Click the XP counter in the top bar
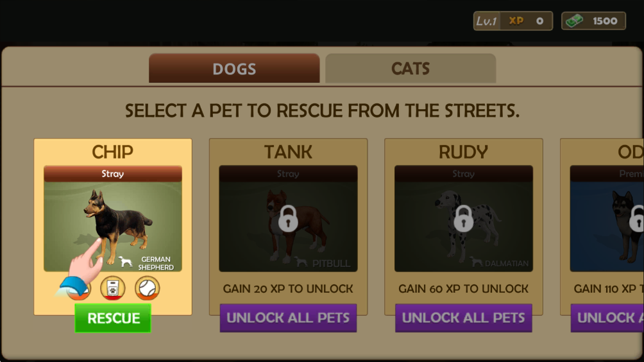This screenshot has height=362, width=644. click(526, 21)
